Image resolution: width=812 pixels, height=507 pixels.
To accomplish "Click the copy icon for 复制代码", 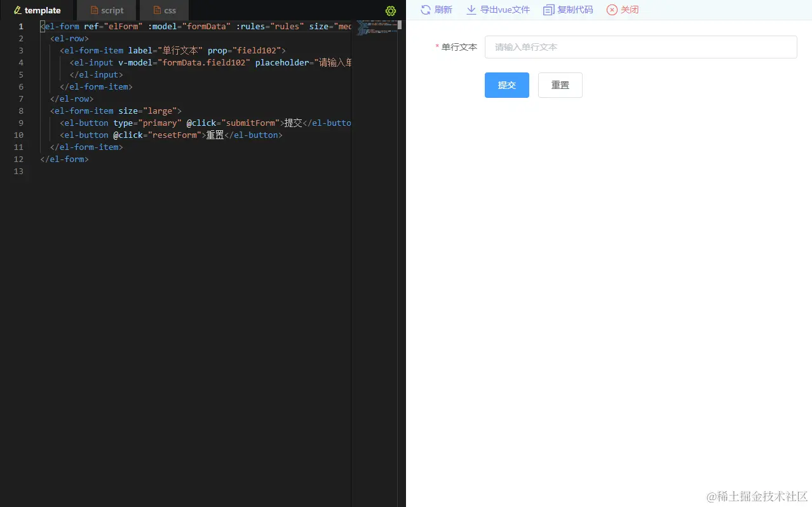I will (549, 10).
